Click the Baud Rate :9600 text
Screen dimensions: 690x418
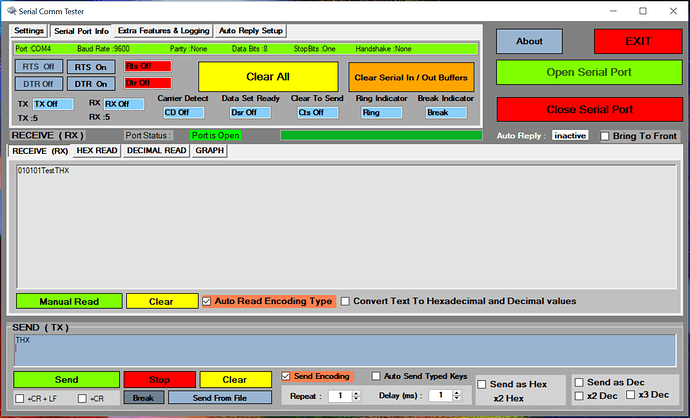point(103,49)
